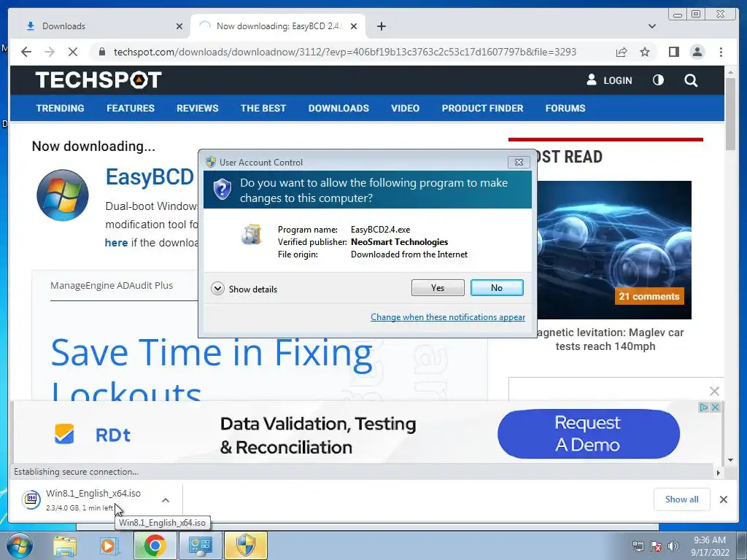Open Maglev car tests reach 140mph headline
The image size is (747, 560).
coord(610,340)
